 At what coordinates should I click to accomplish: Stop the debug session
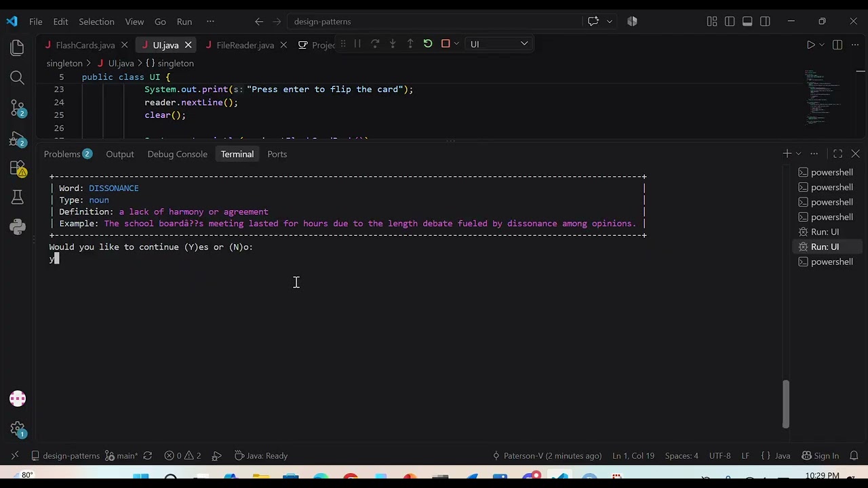[x=446, y=43]
